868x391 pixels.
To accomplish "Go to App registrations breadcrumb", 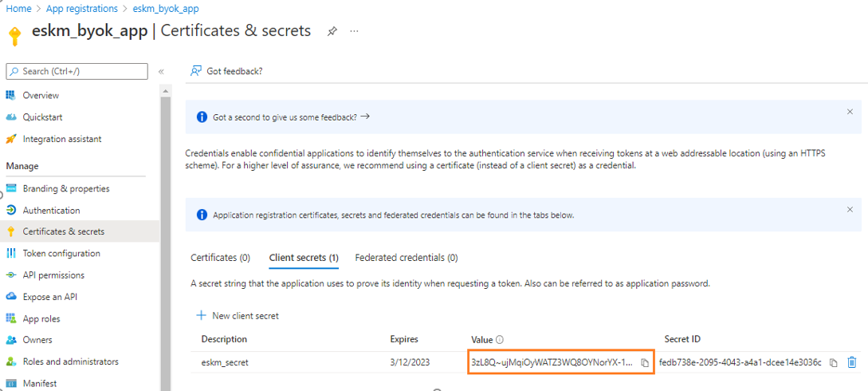I will click(82, 8).
